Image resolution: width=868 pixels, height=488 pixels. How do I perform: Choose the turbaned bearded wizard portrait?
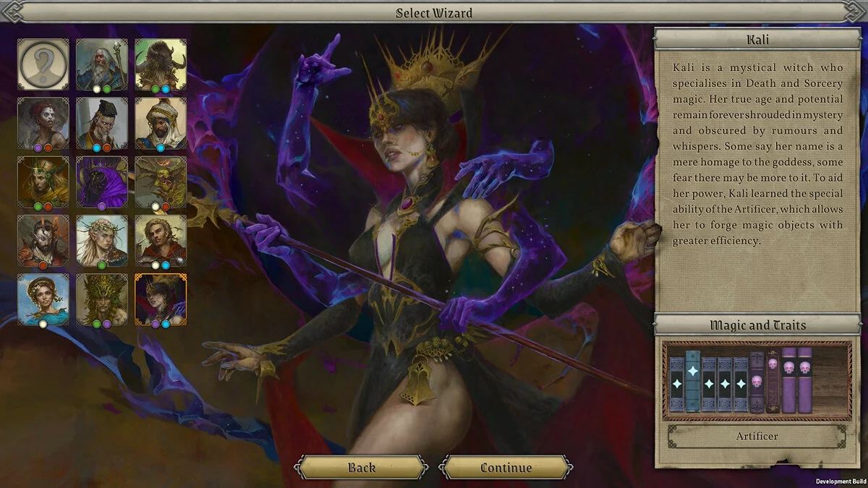point(161,123)
